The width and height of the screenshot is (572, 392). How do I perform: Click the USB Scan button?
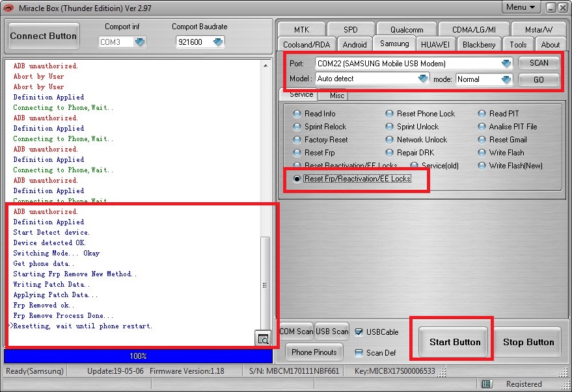click(x=332, y=332)
